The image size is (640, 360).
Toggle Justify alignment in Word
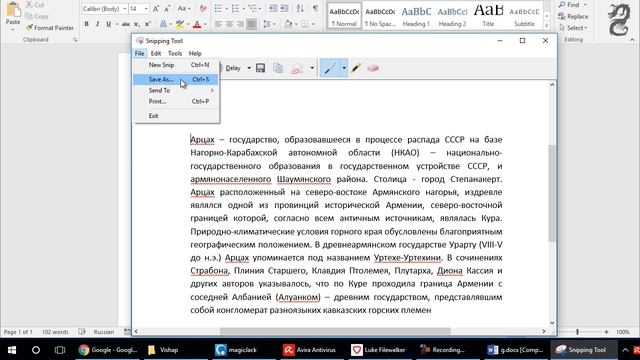click(x=252, y=24)
